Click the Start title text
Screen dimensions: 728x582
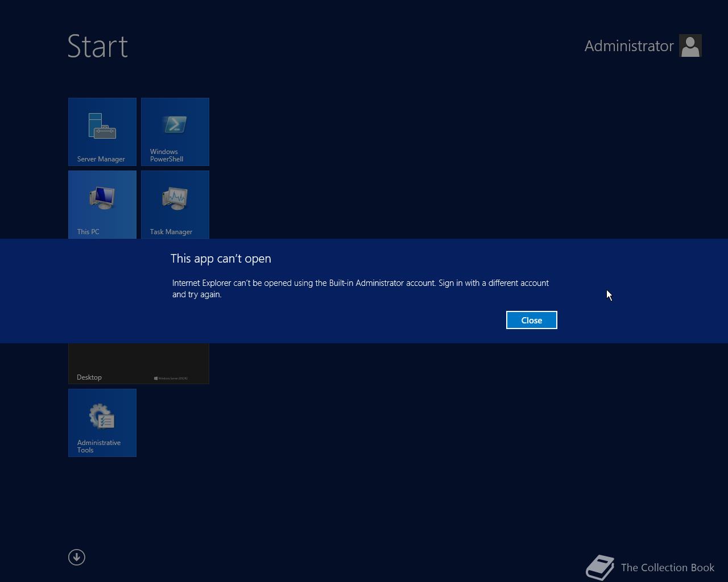tap(98, 46)
